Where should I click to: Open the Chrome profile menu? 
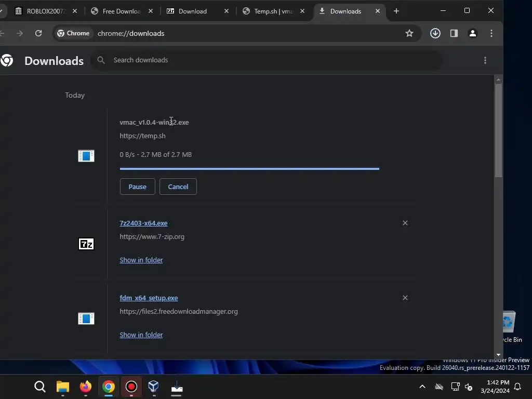(473, 33)
